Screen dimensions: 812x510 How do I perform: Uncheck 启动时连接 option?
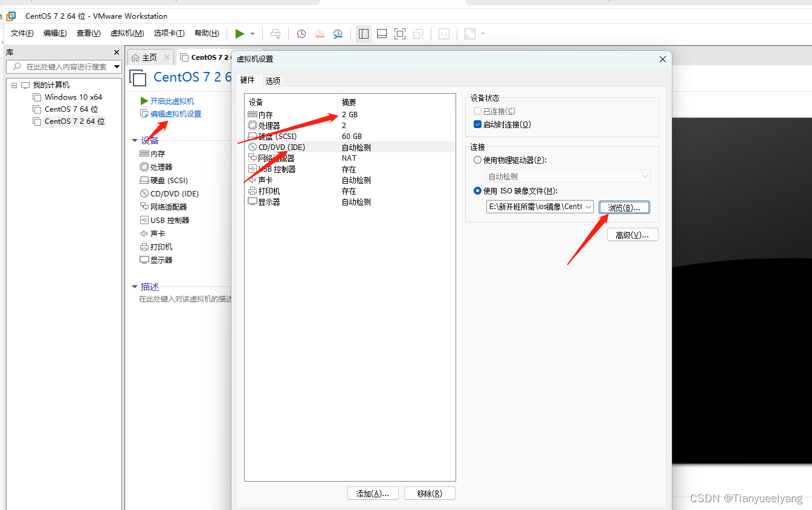(477, 124)
